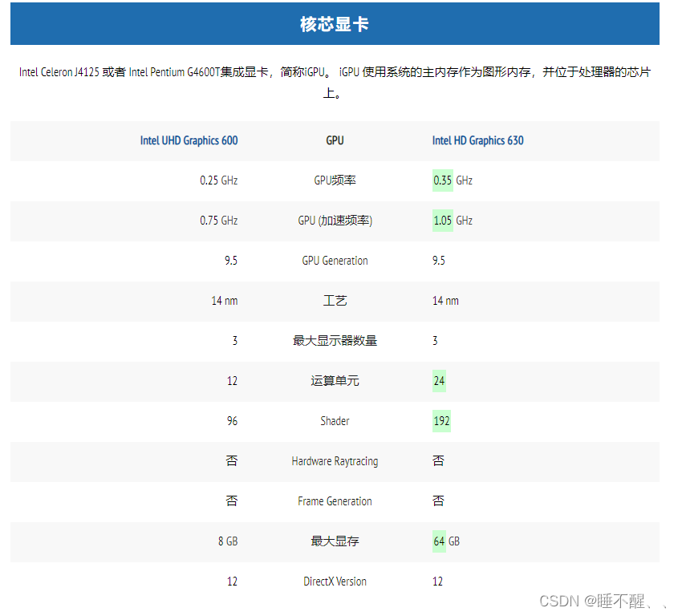This screenshot has width=678, height=616.
Task: Click the 最大显示器数量 row label
Action: [x=335, y=340]
